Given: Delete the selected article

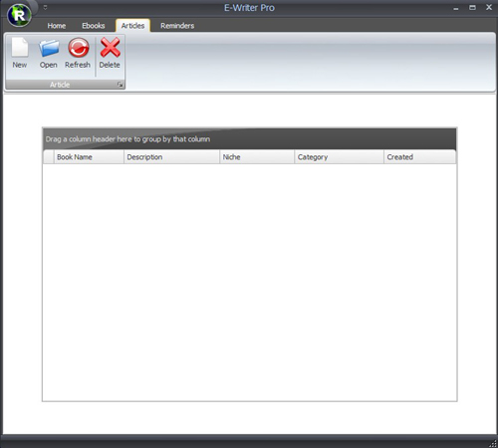Looking at the screenshot, I should pos(110,53).
